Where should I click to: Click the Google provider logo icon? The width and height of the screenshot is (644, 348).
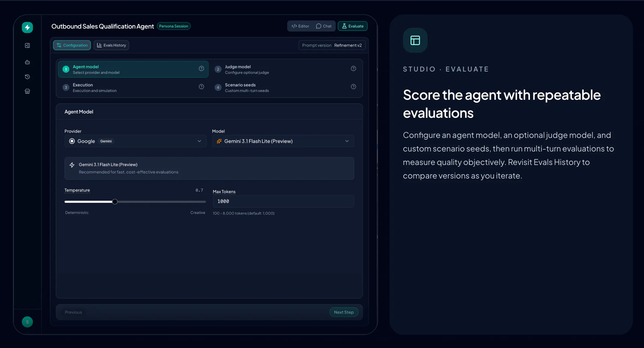[72, 141]
